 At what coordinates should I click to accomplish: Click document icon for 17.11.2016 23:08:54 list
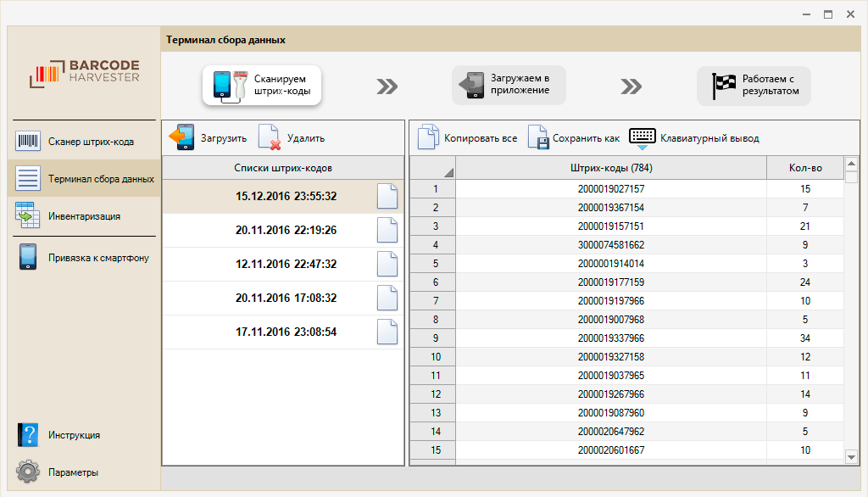coord(387,332)
